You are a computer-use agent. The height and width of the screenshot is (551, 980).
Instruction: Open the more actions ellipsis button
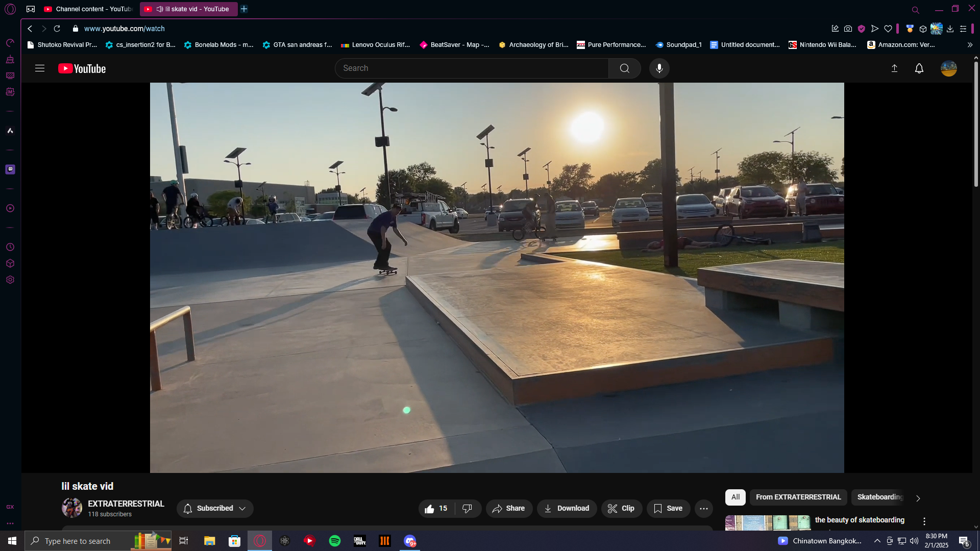(x=703, y=509)
